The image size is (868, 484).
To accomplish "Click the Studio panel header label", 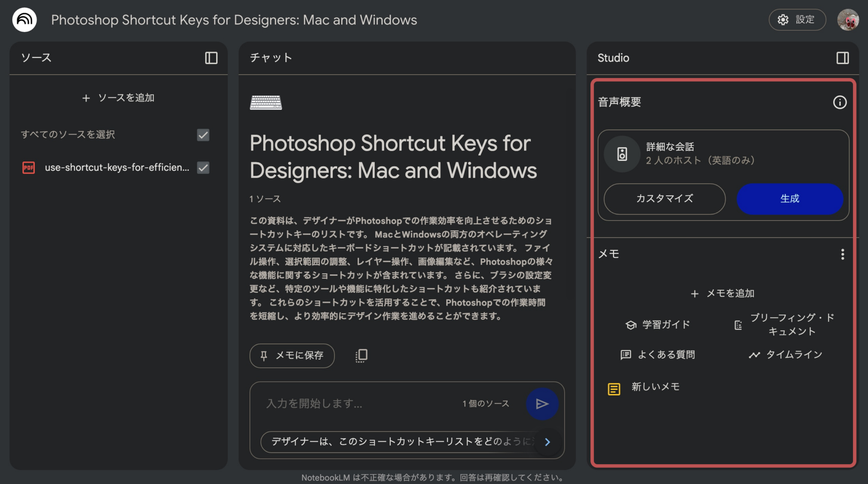I will tap(613, 58).
